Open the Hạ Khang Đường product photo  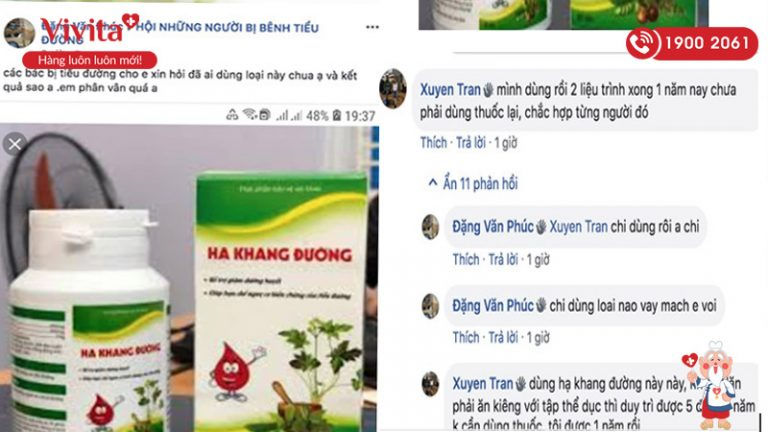click(189, 278)
